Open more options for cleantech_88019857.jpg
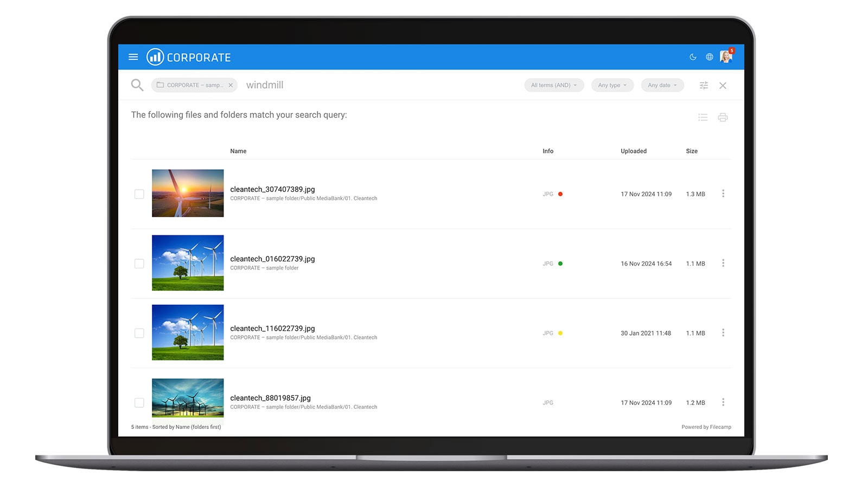The width and height of the screenshot is (868, 488). click(723, 402)
